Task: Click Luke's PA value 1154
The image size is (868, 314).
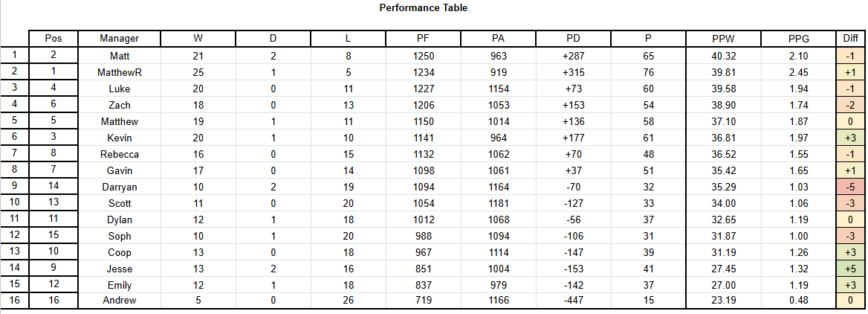Action: 498,89
